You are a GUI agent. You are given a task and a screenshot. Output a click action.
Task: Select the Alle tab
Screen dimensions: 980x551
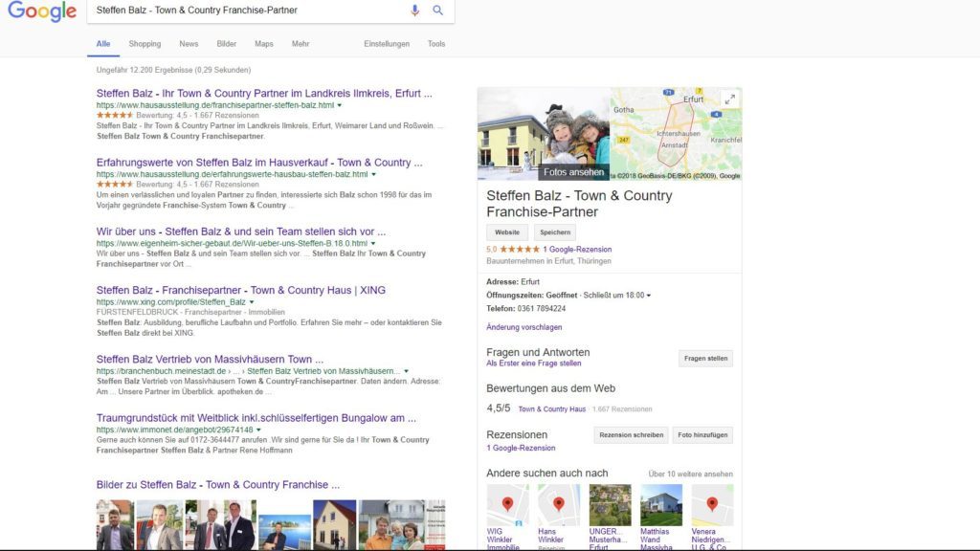[x=103, y=44]
